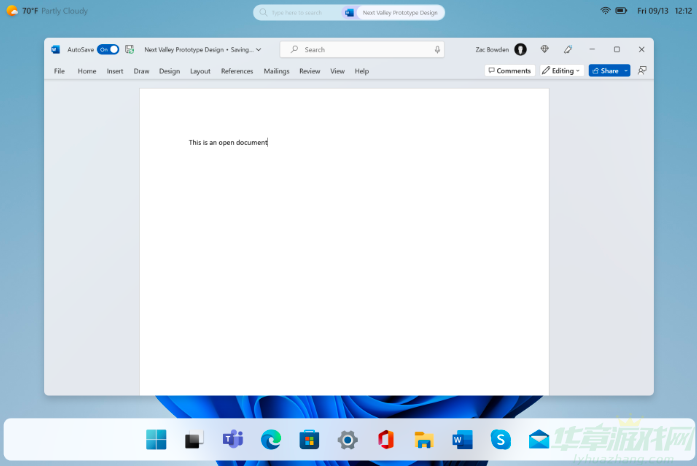Expand the Editing mode dropdown
Viewport: 697px width, 466px height.
[561, 71]
